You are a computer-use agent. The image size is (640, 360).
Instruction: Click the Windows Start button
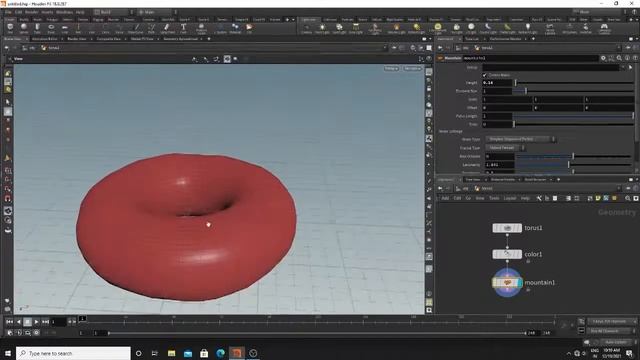tap(7, 353)
